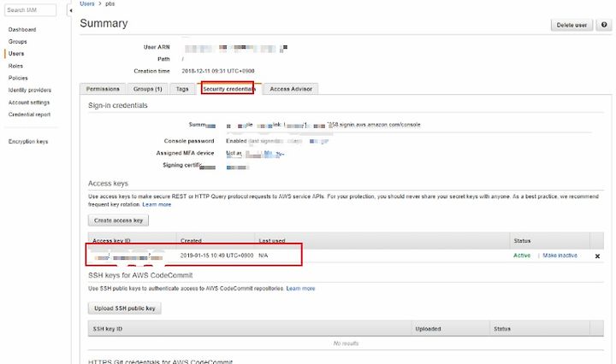616x364 pixels.
Task: Go to Users breadcrumb link
Action: [86, 3]
